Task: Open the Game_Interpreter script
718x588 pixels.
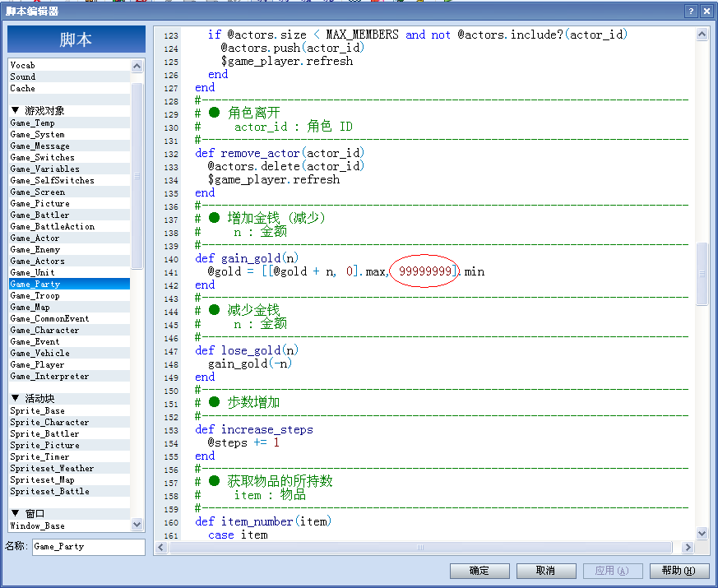Action: tap(70, 376)
